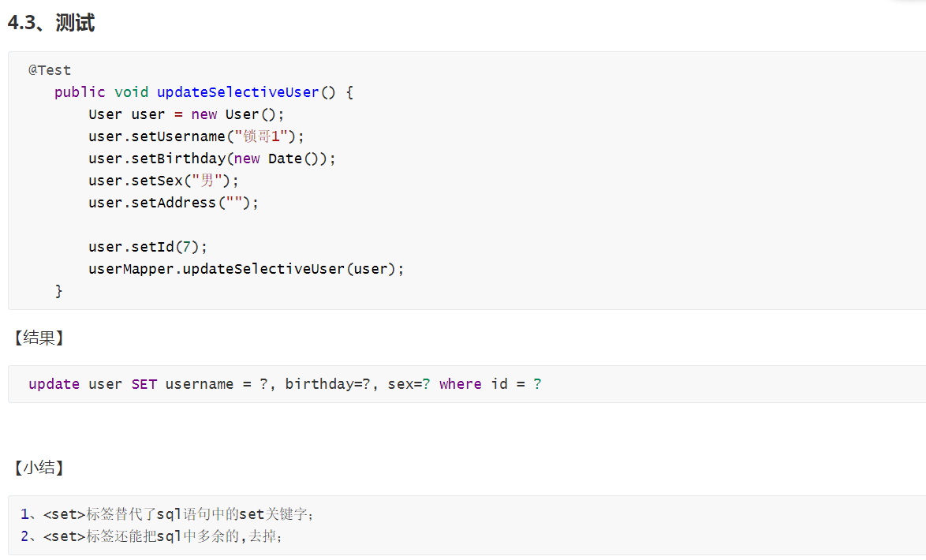Click the SET keyword in the SQL statement
Screen dimensions: 926x560
pyautogui.click(x=144, y=384)
